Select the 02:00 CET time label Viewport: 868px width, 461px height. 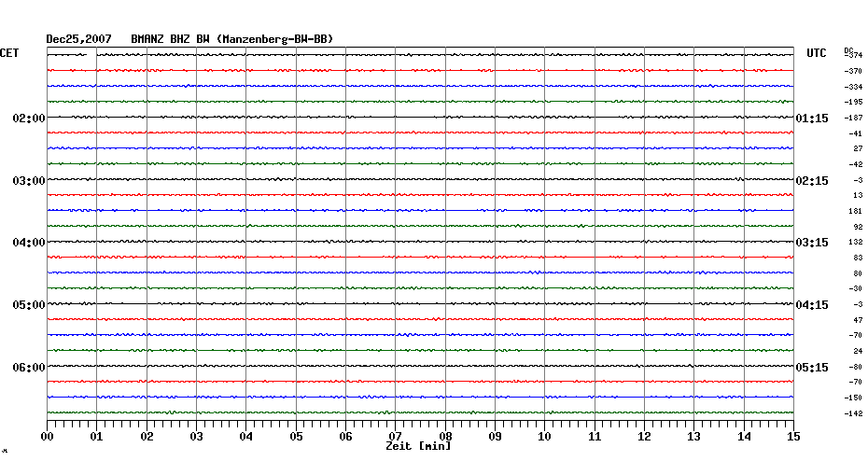29,118
